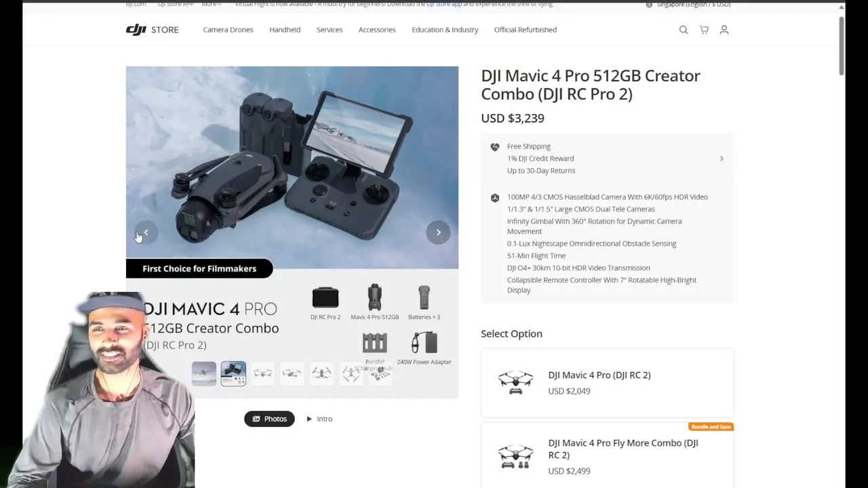Click the USD $2,499 price text
Screen dimensions: 868x488
tap(569, 471)
